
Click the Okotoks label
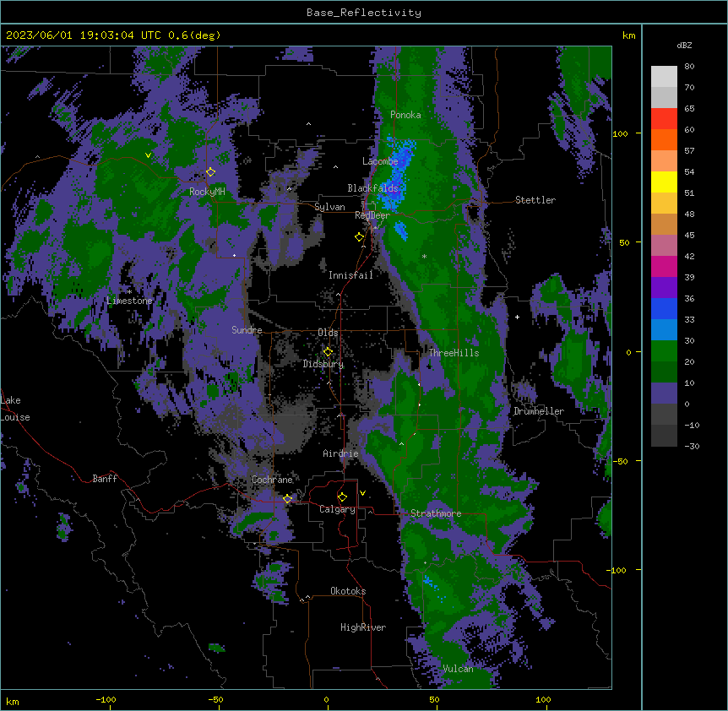pos(348,591)
